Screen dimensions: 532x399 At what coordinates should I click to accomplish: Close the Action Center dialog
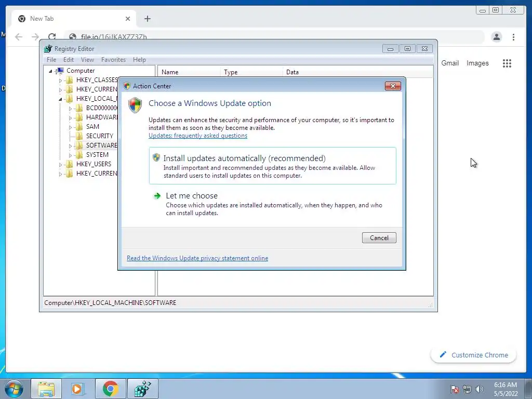(393, 86)
